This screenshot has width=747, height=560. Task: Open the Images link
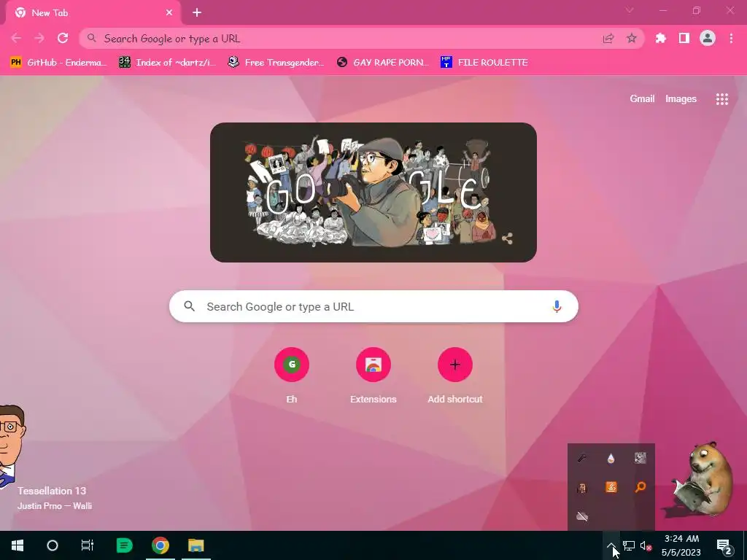click(681, 98)
